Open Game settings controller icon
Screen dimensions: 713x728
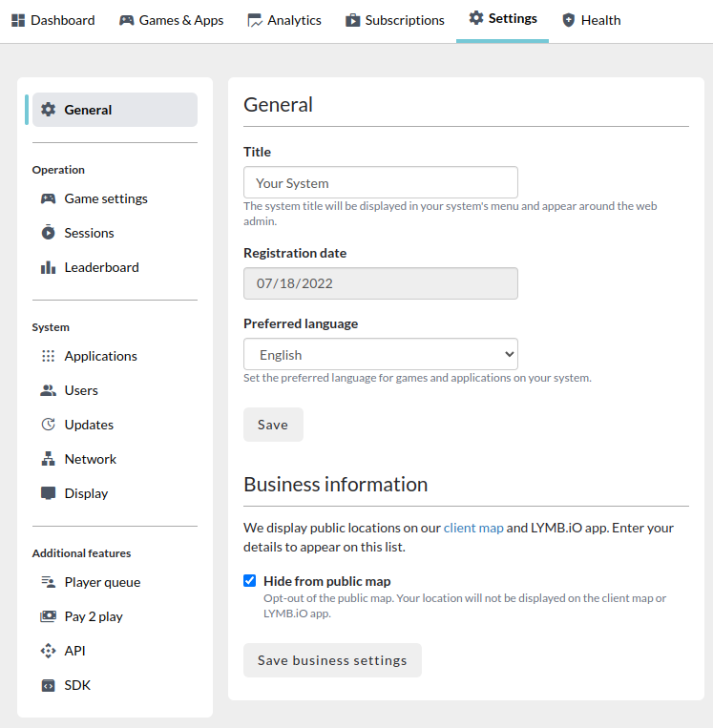(48, 198)
